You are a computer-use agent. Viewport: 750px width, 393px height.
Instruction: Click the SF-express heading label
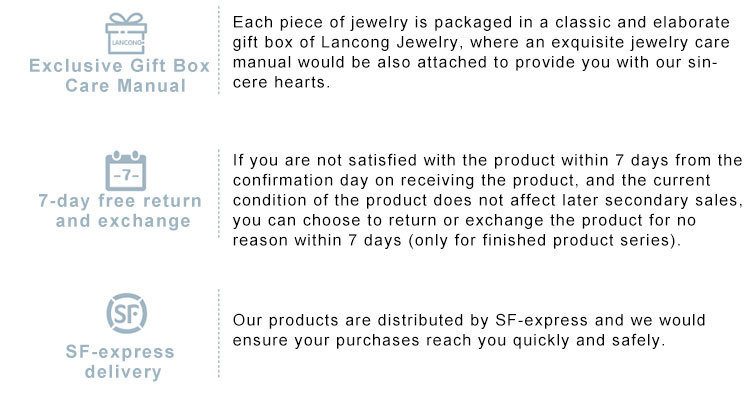click(120, 352)
